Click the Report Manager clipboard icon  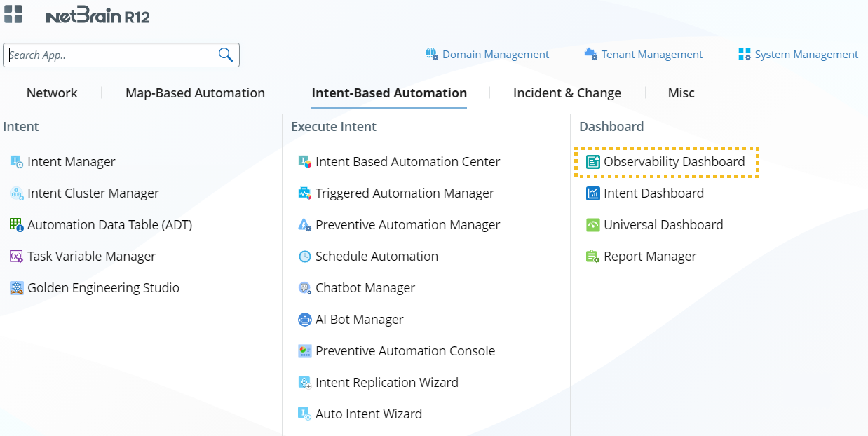tap(593, 257)
